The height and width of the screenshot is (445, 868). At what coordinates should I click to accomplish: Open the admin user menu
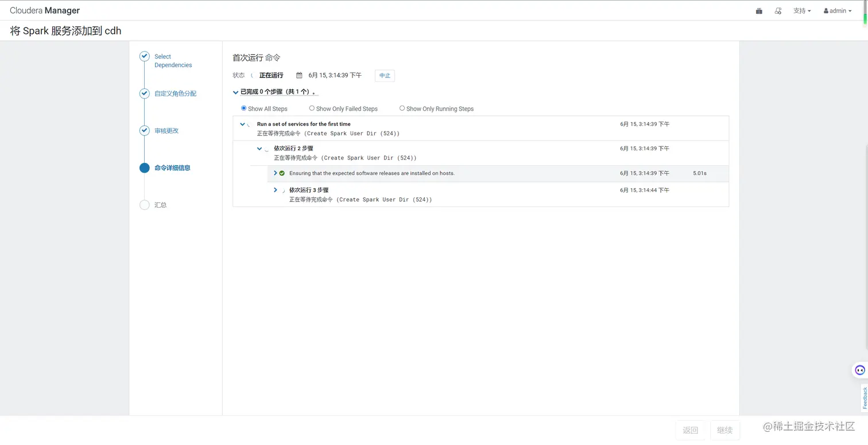click(x=838, y=11)
